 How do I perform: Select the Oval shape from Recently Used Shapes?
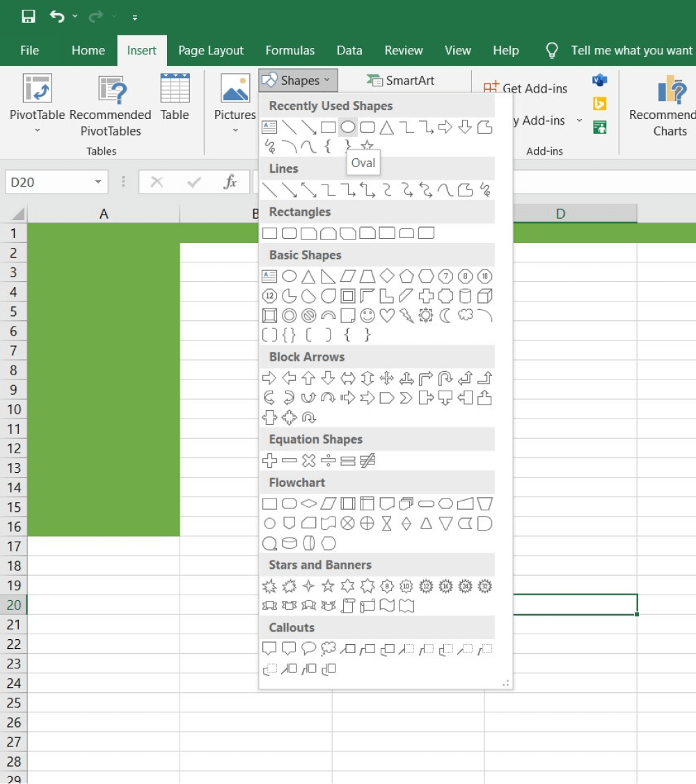coord(347,126)
